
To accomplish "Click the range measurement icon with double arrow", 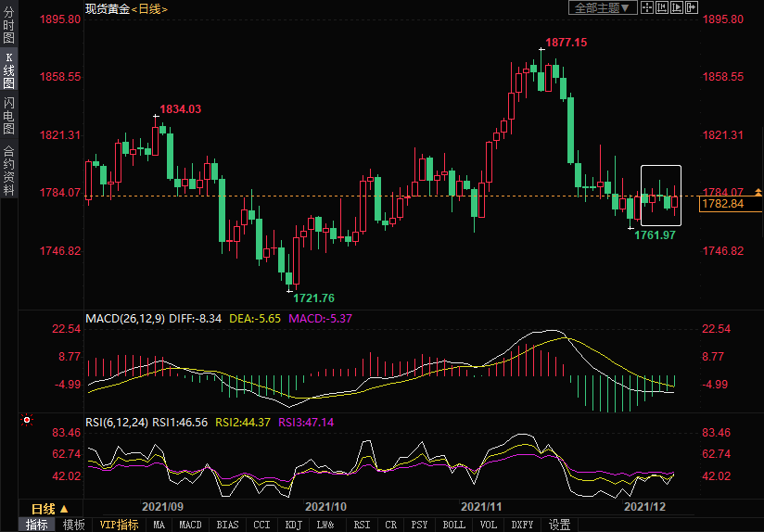I will (x=661, y=7).
